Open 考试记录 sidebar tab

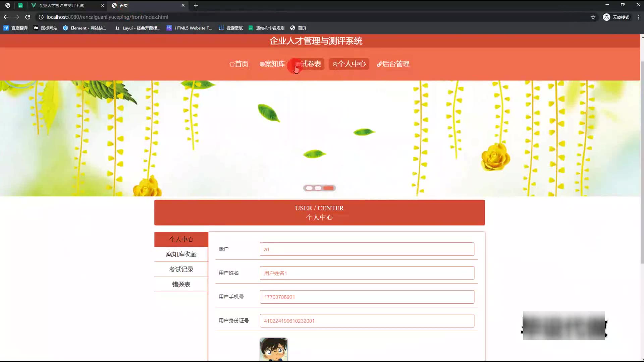coord(181,269)
